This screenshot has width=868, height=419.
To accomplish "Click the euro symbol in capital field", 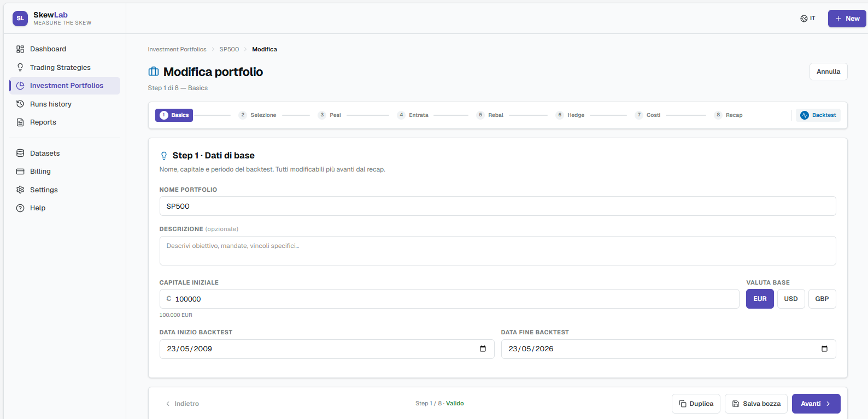I will (x=168, y=299).
